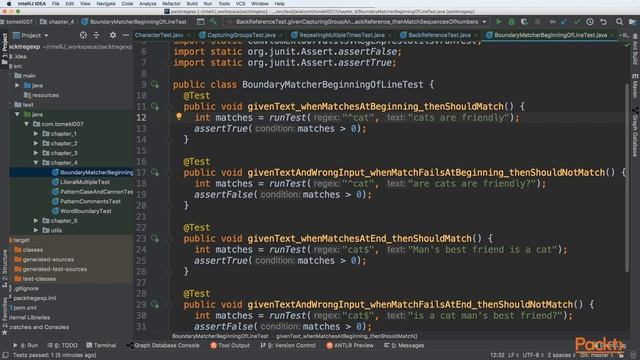Click run gutter icon beside class declaration line 9
This screenshot has height=360, width=640.
click(x=155, y=84)
